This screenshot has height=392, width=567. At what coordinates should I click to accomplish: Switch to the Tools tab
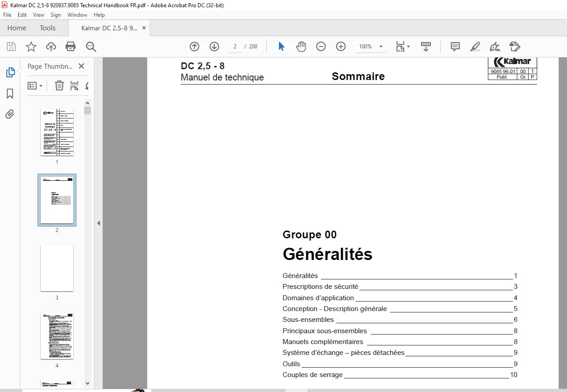(47, 28)
